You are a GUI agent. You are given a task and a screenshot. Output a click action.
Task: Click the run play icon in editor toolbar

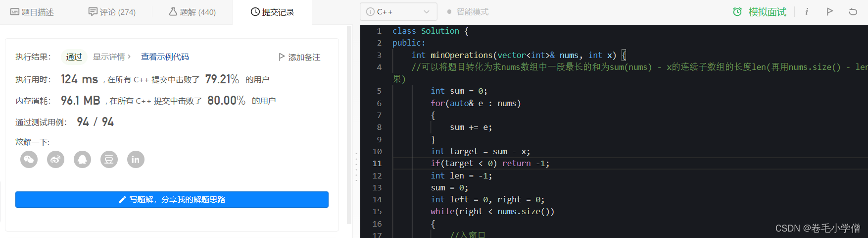(830, 11)
